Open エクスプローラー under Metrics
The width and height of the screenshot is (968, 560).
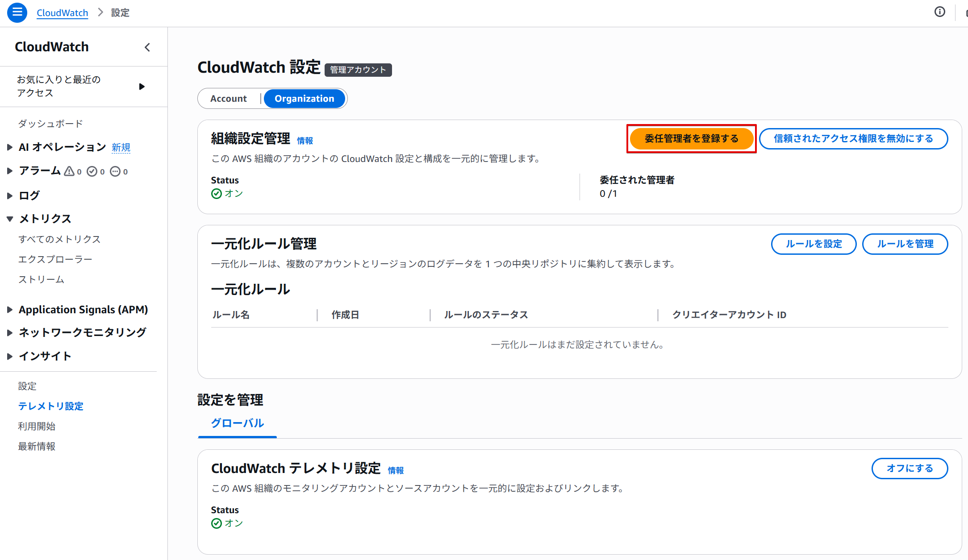[x=55, y=259]
